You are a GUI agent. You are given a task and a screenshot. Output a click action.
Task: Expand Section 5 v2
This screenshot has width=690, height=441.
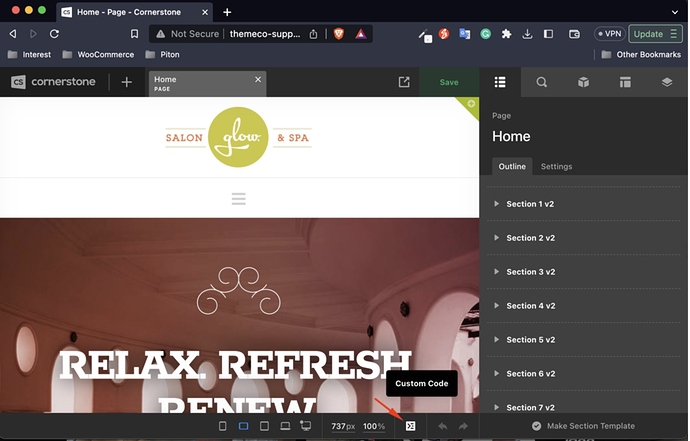coord(496,339)
